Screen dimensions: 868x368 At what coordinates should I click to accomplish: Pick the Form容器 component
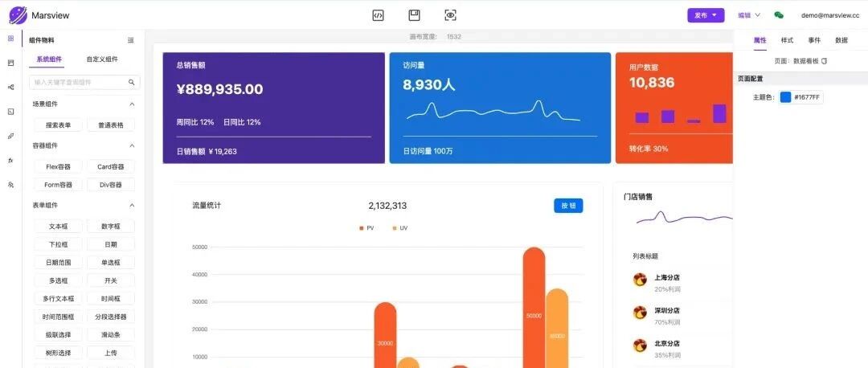pos(58,185)
